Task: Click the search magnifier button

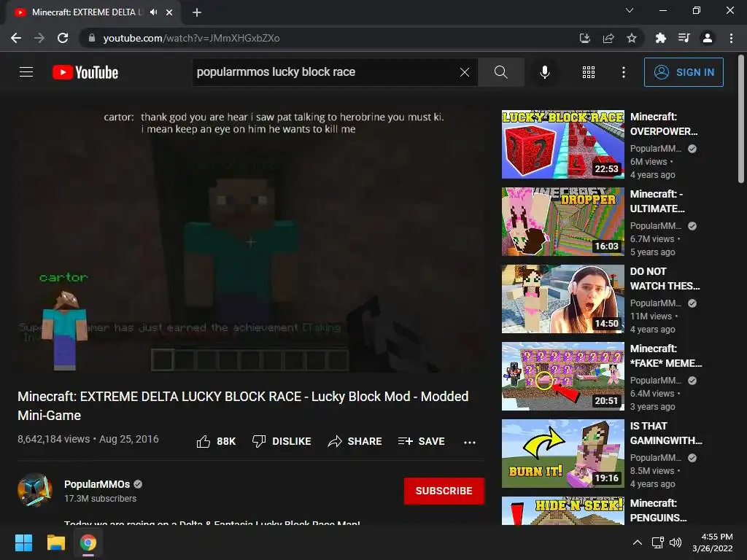Action: (x=500, y=72)
